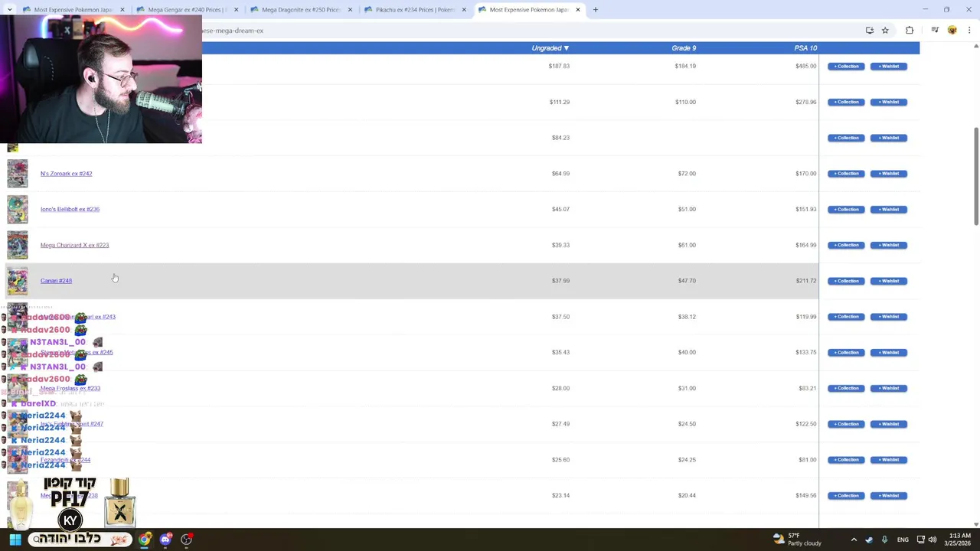The height and width of the screenshot is (551, 980).
Task: Open the Chrome profile avatar
Action: 952,31
